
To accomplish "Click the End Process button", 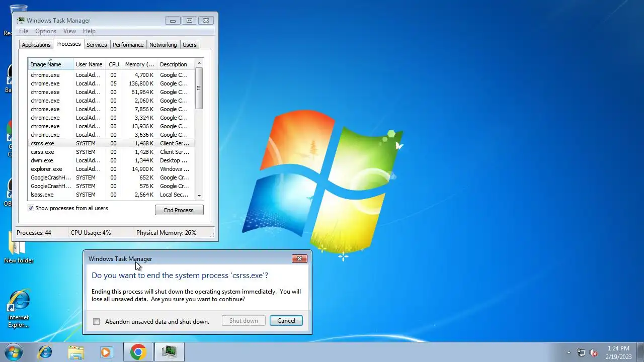I will pos(179,210).
